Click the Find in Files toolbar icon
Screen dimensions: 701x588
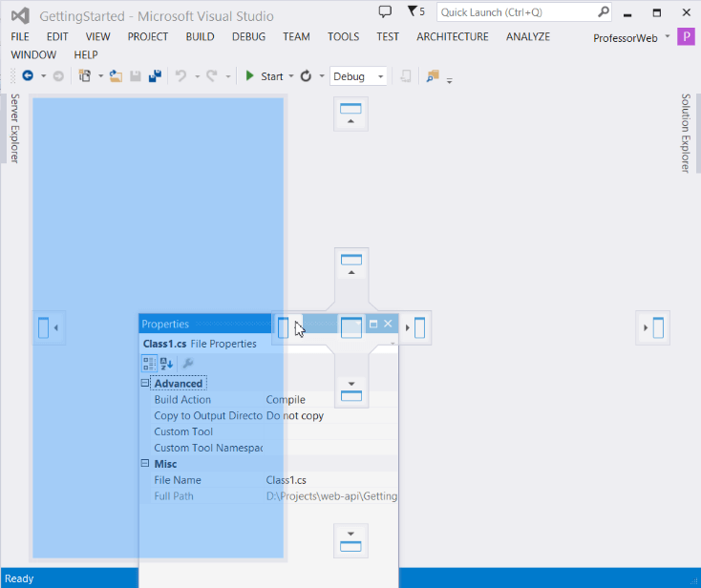[433, 76]
